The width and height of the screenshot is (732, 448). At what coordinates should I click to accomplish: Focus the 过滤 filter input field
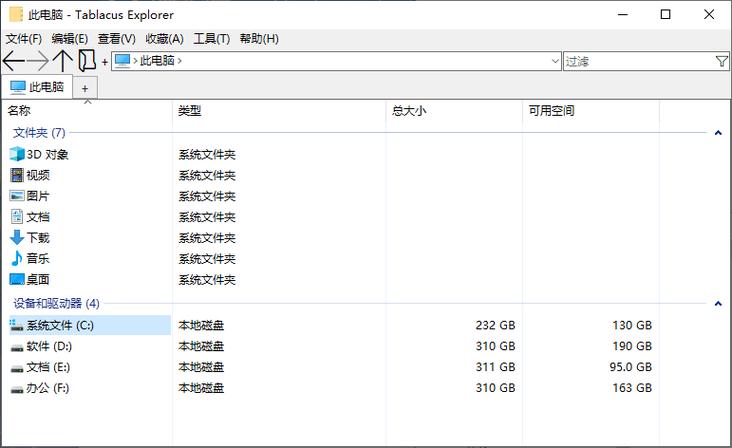pos(639,61)
